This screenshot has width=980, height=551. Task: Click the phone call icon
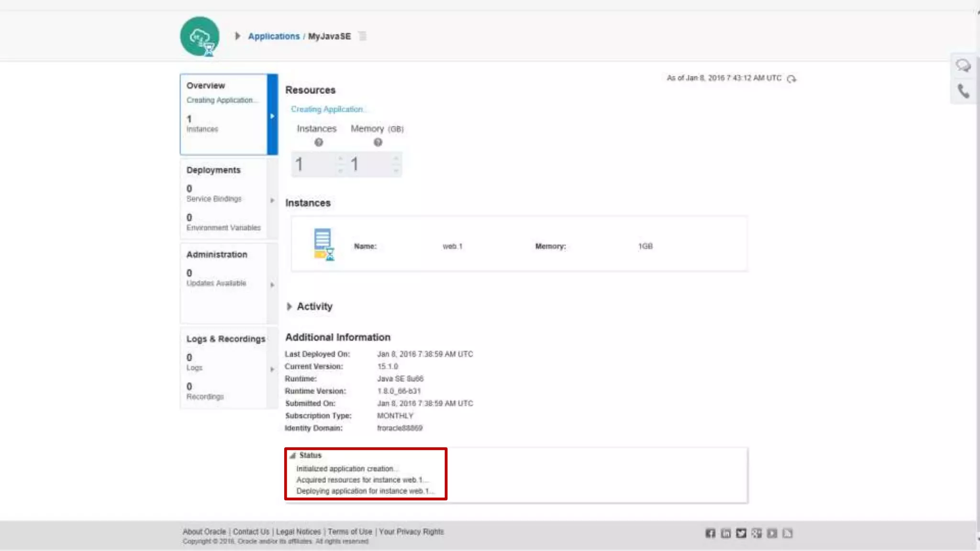point(963,91)
